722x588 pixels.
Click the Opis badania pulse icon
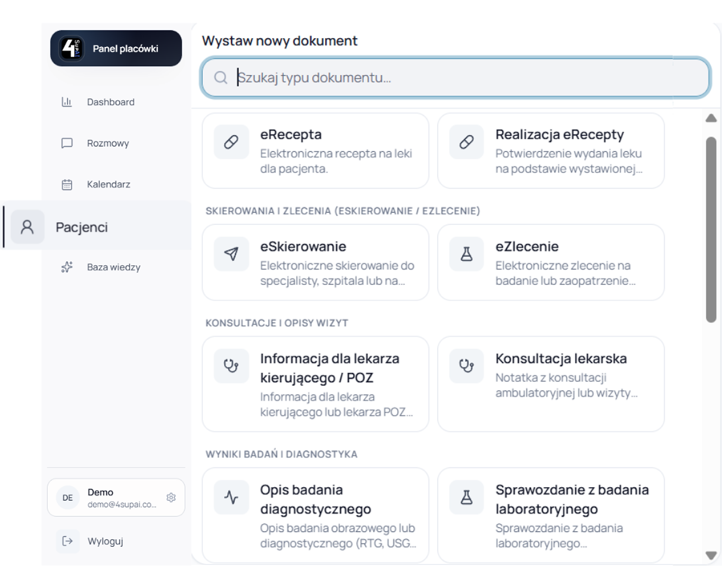(x=231, y=497)
